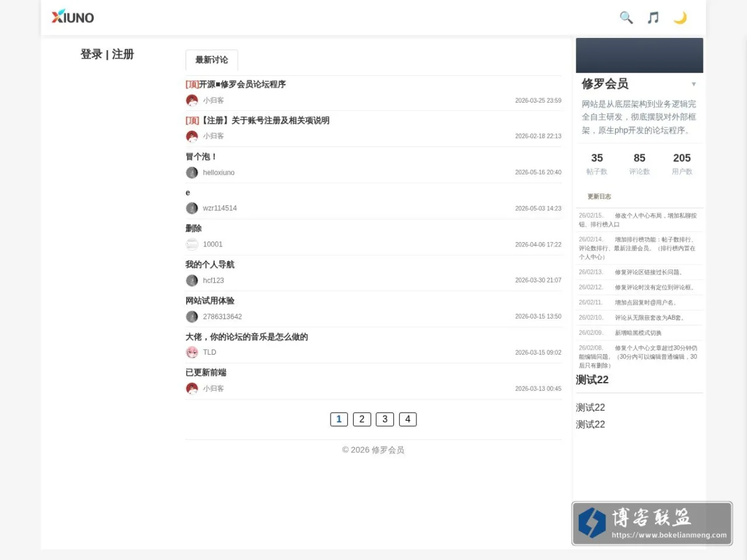Click avatar next to helloxiuno
The image size is (747, 560).
192,172
